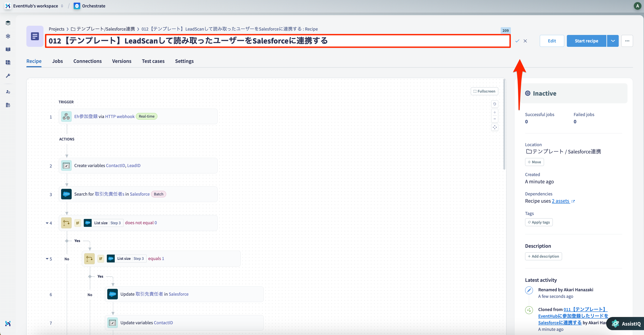Viewport: 644px width, 335px height.
Task: Click the Failed jobs count
Action: (x=575, y=122)
